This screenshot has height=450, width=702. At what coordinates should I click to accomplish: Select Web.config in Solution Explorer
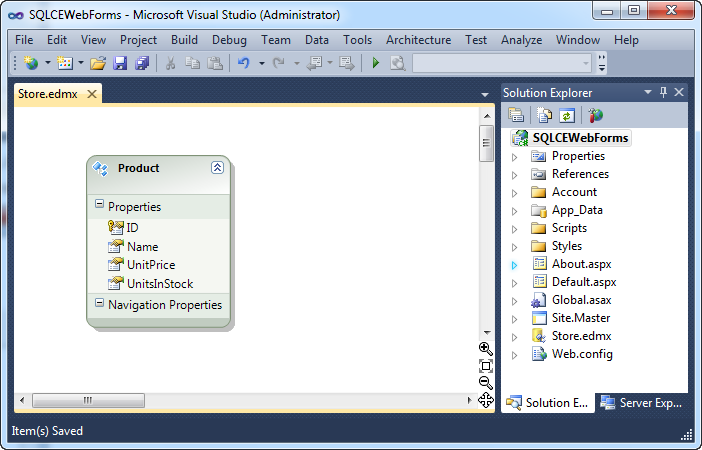click(582, 354)
